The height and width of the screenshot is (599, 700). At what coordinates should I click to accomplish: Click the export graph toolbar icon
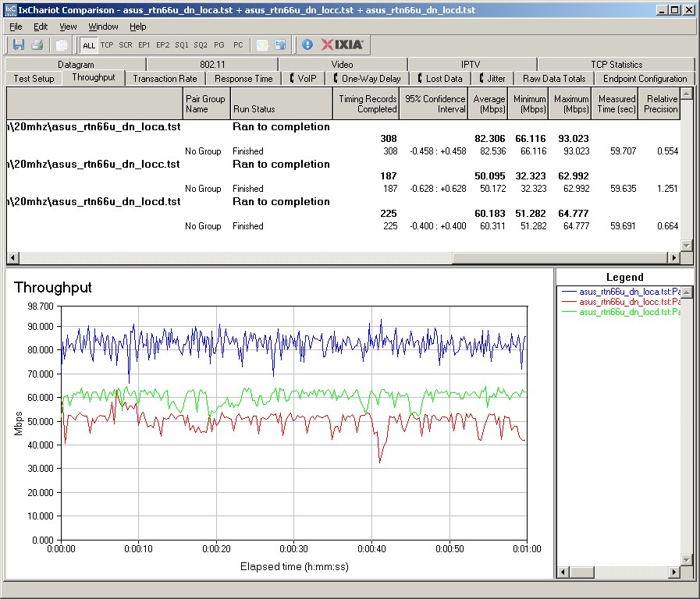[280, 44]
